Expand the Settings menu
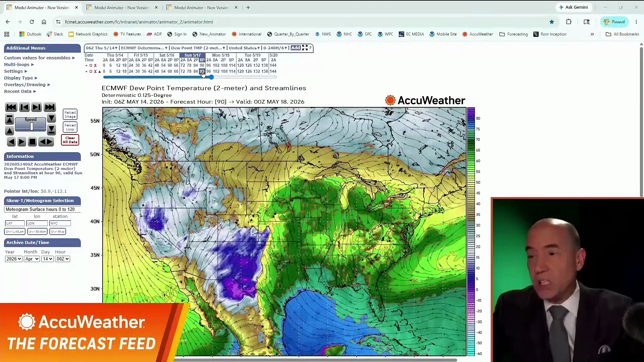The height and width of the screenshot is (362, 644). pos(15,71)
